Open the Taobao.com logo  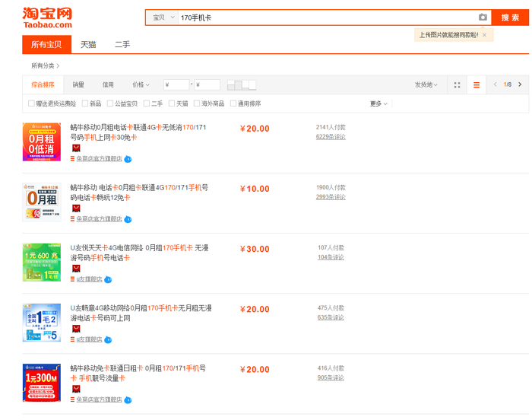[47, 18]
